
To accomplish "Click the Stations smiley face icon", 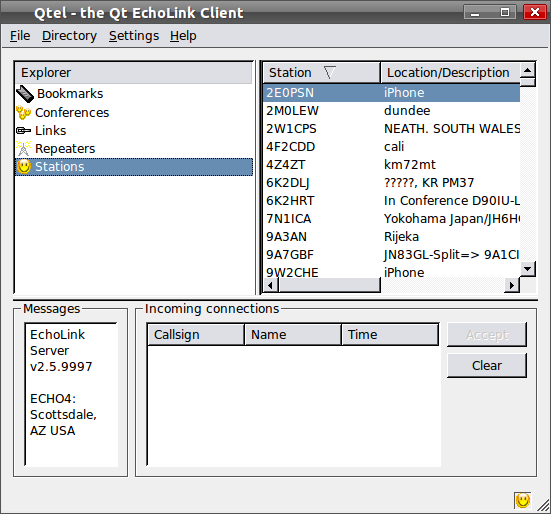I will 24,167.
